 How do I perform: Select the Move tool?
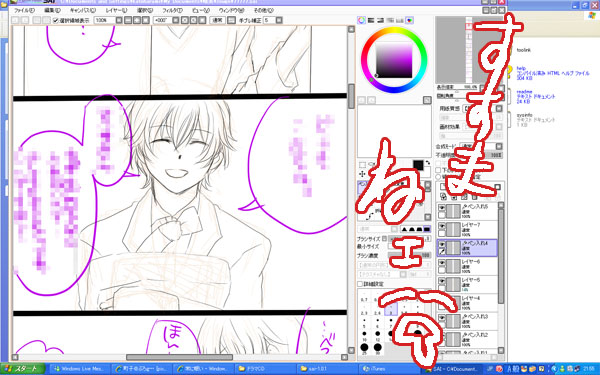(x=362, y=174)
